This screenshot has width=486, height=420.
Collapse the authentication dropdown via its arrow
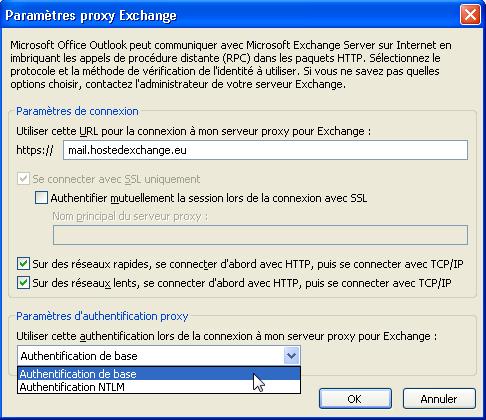[x=291, y=356]
